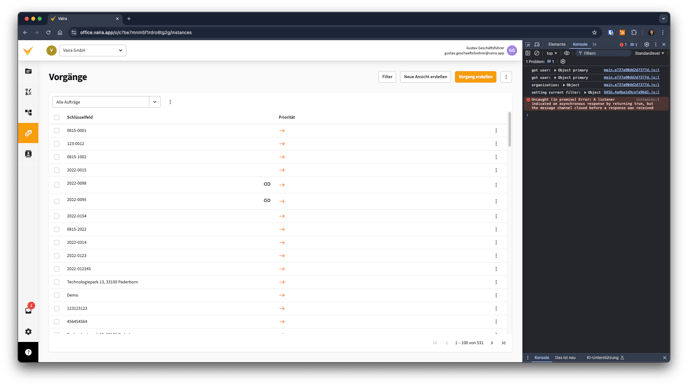Image resolution: width=688 pixels, height=386 pixels.
Task: Click the Neue Ansicht erstellen button
Action: [x=425, y=77]
